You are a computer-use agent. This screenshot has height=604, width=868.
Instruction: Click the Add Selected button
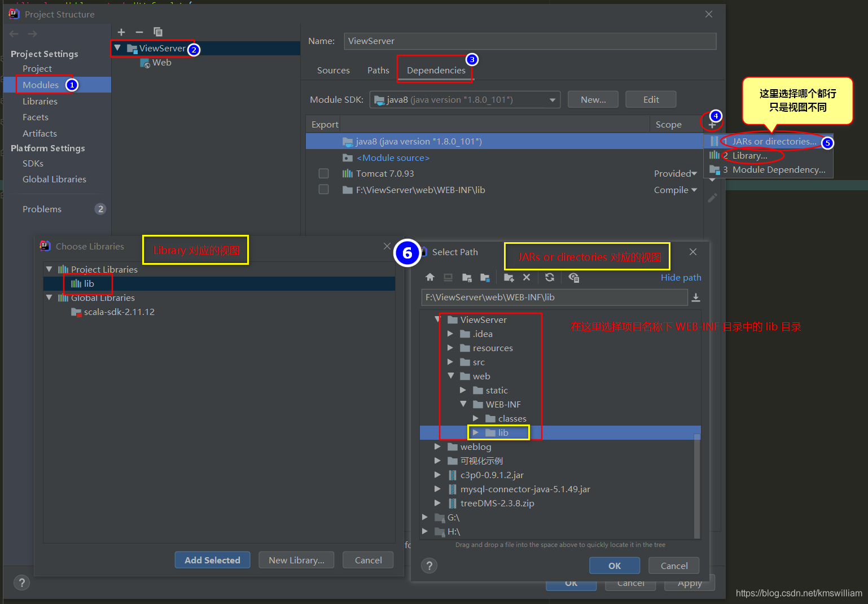click(212, 560)
